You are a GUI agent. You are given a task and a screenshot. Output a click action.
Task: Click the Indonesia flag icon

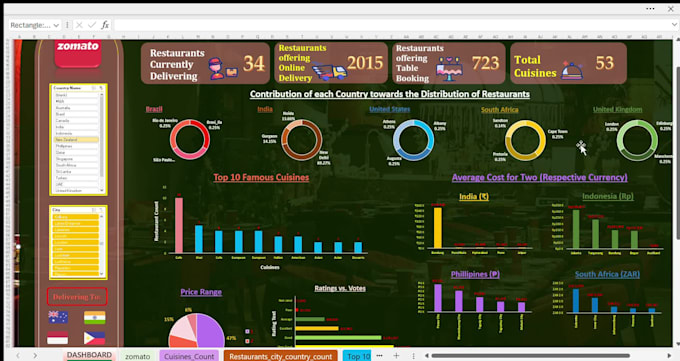coord(57,338)
